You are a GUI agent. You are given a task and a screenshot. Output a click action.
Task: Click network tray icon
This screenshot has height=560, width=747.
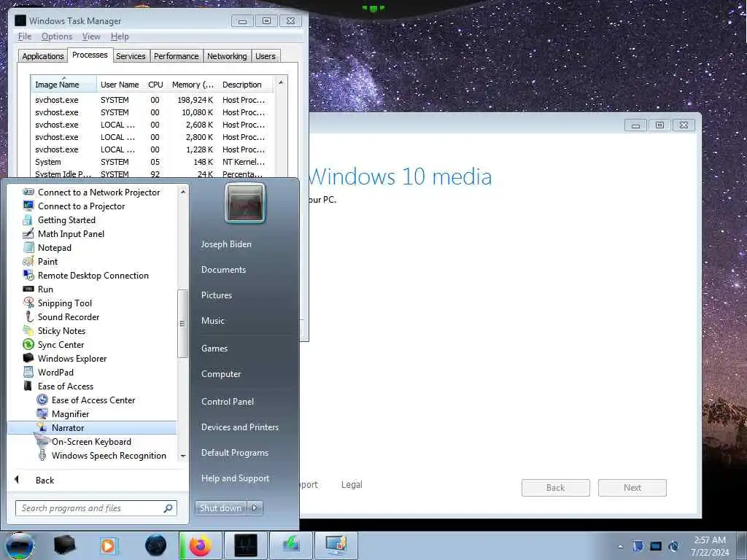(x=656, y=546)
